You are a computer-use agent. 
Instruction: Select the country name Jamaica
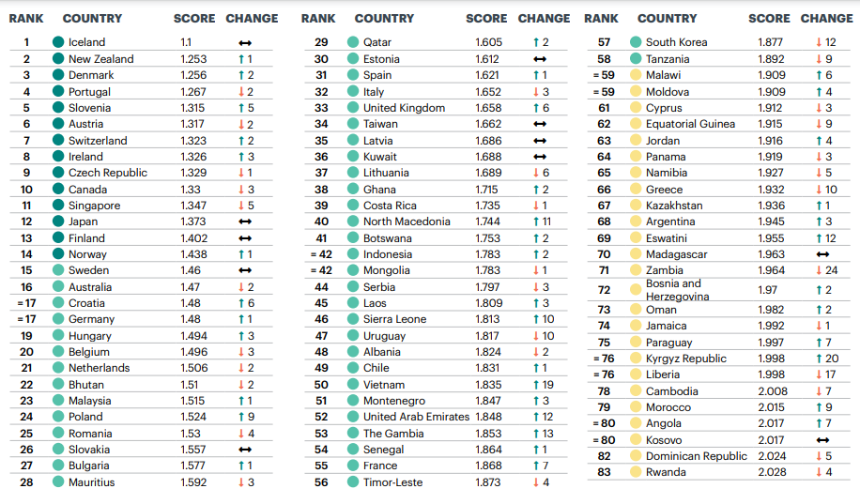click(x=667, y=326)
